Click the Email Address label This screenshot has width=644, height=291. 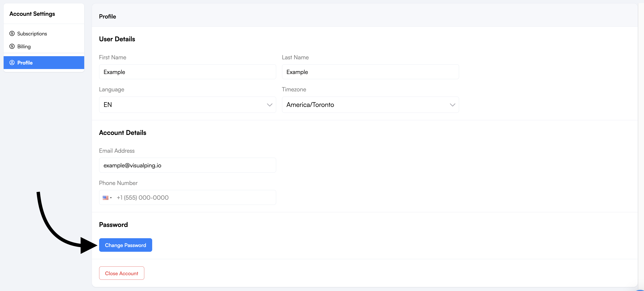(117, 151)
